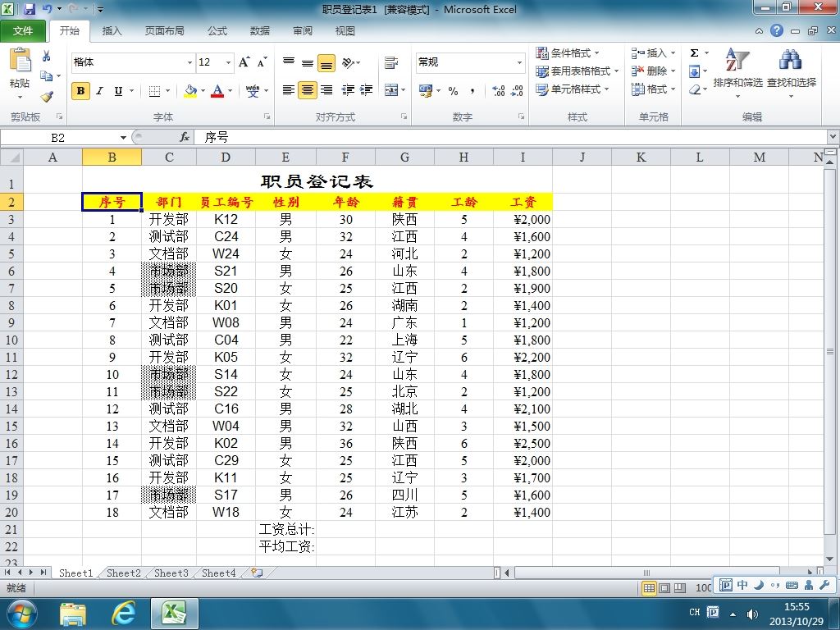
Task: Switch to Page Layout view in status bar
Action: click(664, 588)
